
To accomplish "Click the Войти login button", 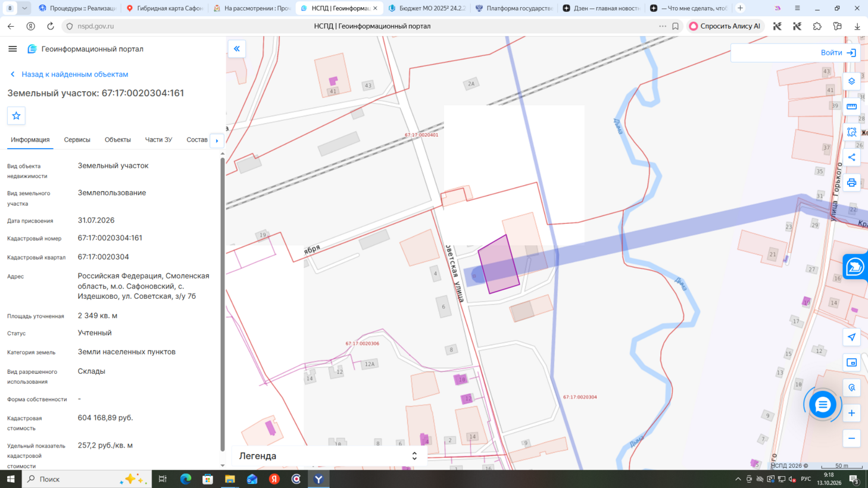I will 838,52.
